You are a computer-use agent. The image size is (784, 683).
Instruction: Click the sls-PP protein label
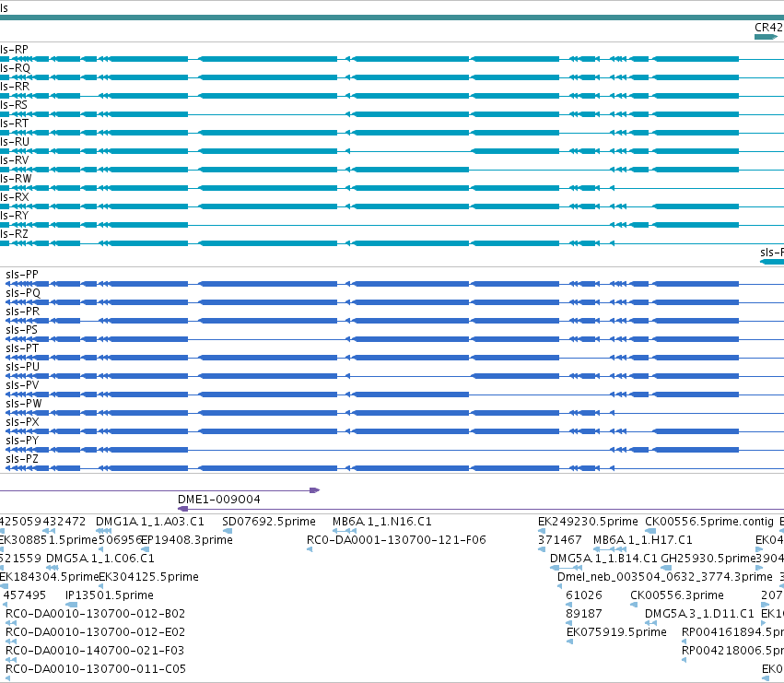(x=22, y=275)
